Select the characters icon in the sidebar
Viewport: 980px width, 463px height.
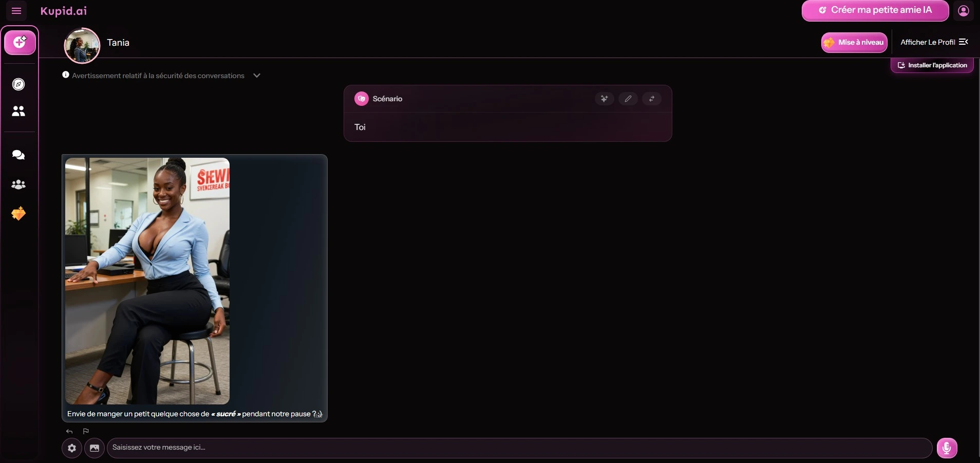(x=18, y=111)
